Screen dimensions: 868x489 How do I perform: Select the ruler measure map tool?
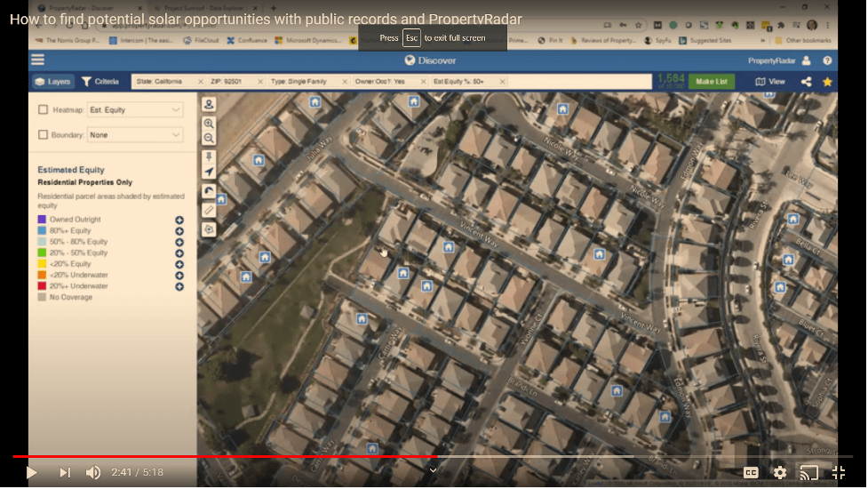tap(209, 210)
